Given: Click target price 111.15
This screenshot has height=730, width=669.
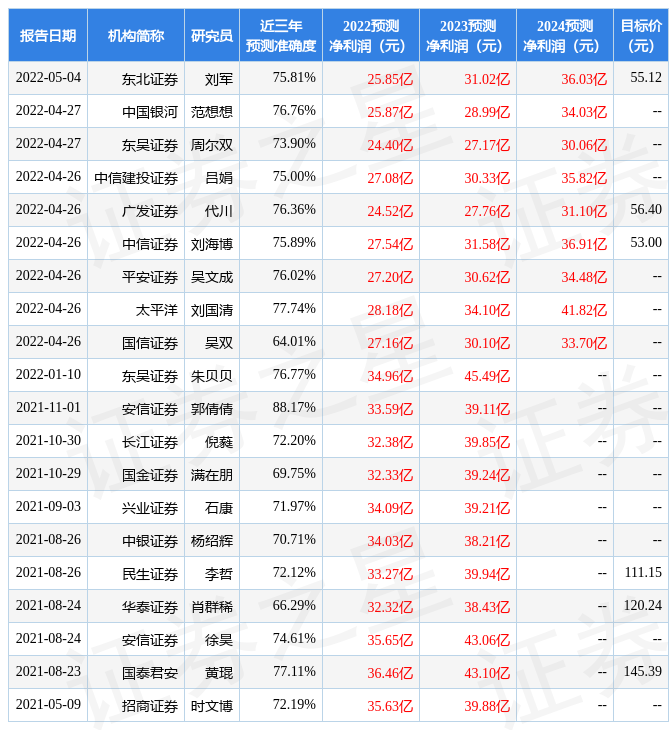Looking at the screenshot, I should (643, 573).
